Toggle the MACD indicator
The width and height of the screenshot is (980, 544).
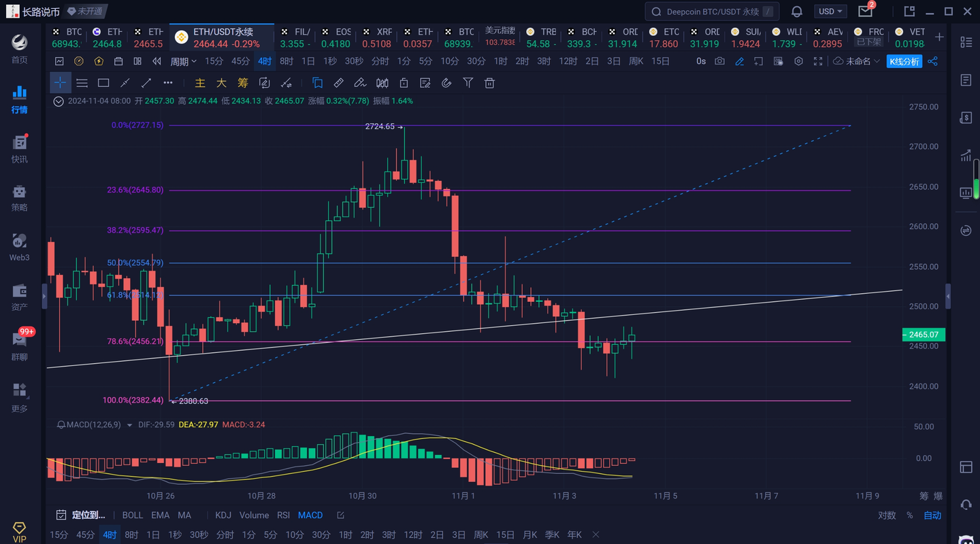(310, 515)
